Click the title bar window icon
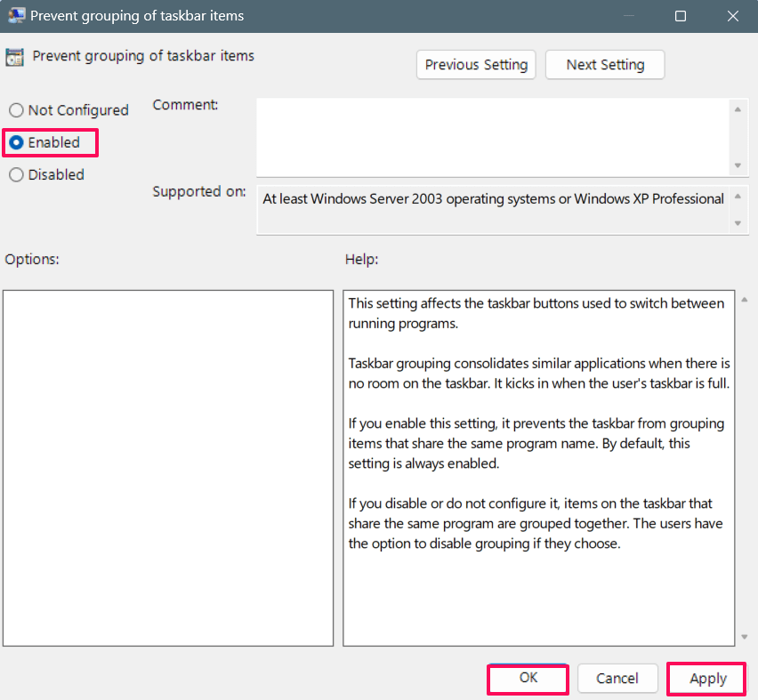The height and width of the screenshot is (700, 758). coord(16,15)
